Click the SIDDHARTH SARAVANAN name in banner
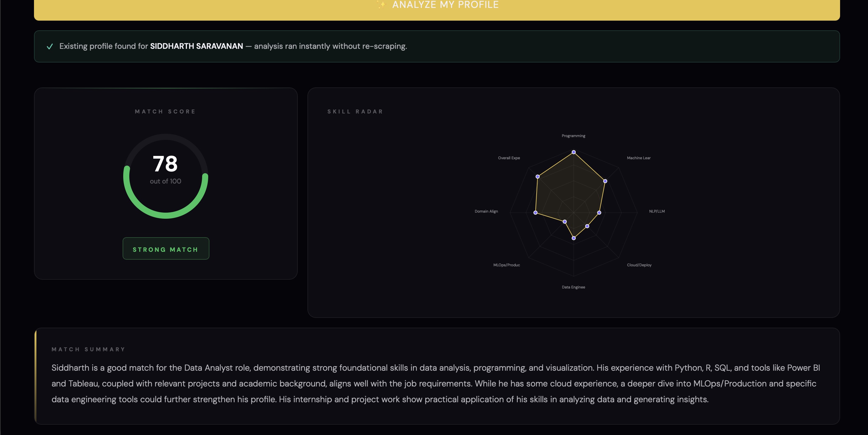Image resolution: width=868 pixels, height=435 pixels. click(x=196, y=46)
